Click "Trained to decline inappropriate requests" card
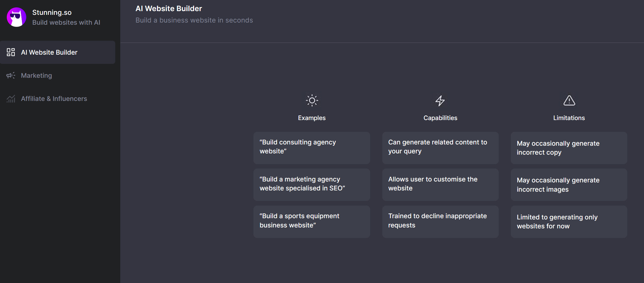The height and width of the screenshot is (283, 644). click(x=440, y=221)
